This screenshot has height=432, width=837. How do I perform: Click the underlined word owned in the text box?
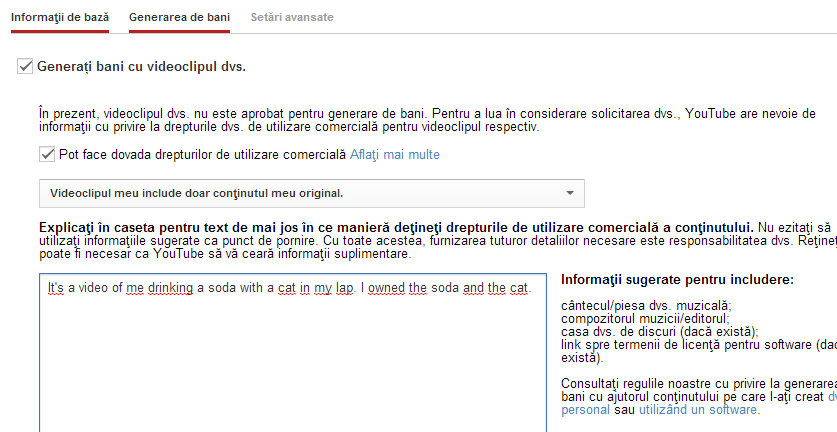pyautogui.click(x=387, y=288)
